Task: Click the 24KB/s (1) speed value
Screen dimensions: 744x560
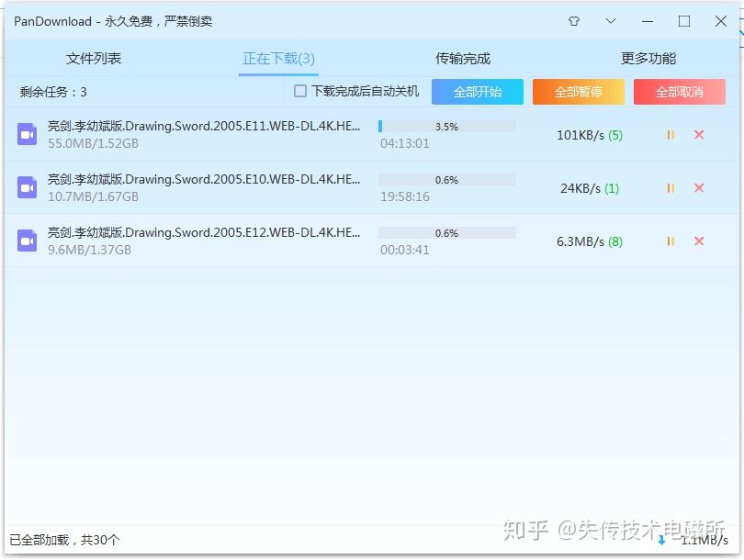Action: (x=590, y=189)
